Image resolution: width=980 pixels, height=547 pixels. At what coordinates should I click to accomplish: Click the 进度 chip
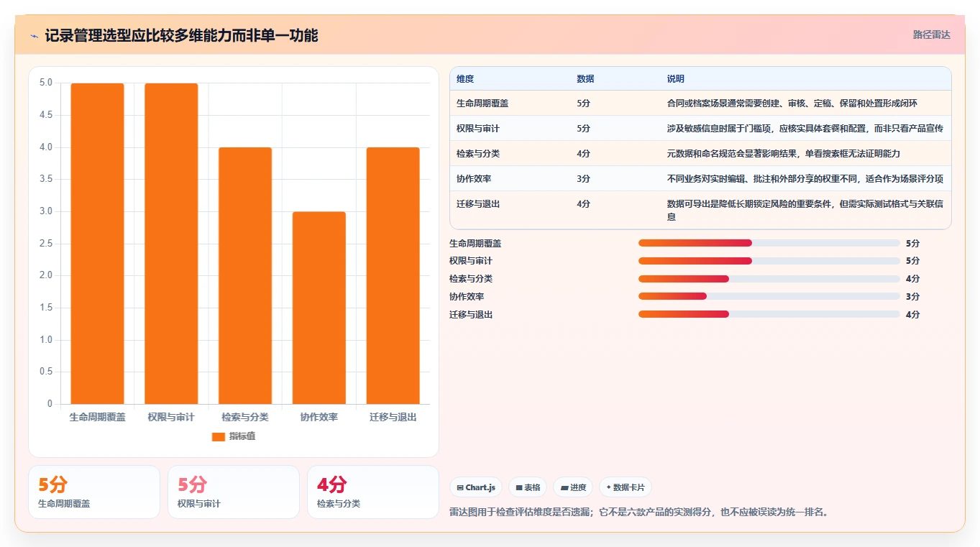pyautogui.click(x=573, y=487)
